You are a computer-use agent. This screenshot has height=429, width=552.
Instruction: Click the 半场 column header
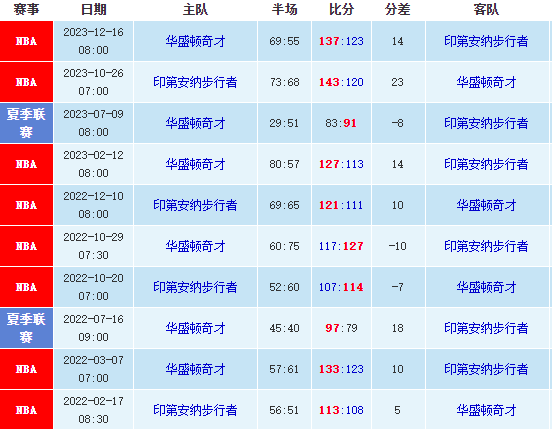(x=284, y=9)
